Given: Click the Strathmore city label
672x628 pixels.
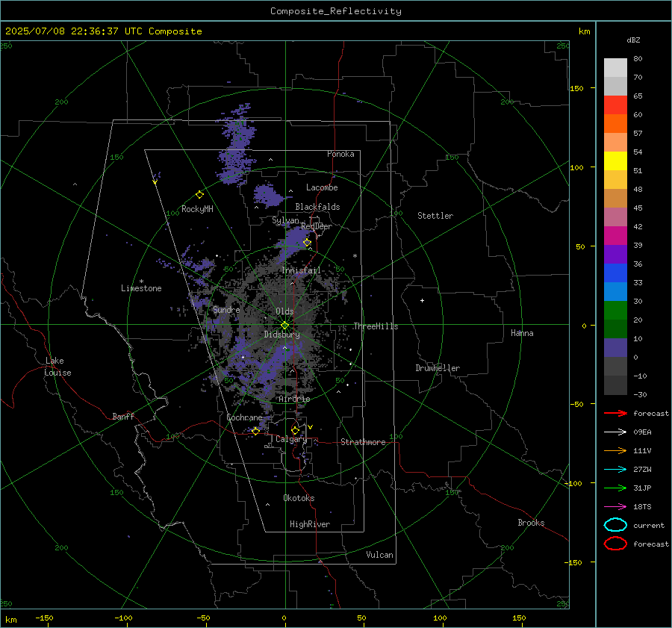Looking at the screenshot, I should 363,442.
